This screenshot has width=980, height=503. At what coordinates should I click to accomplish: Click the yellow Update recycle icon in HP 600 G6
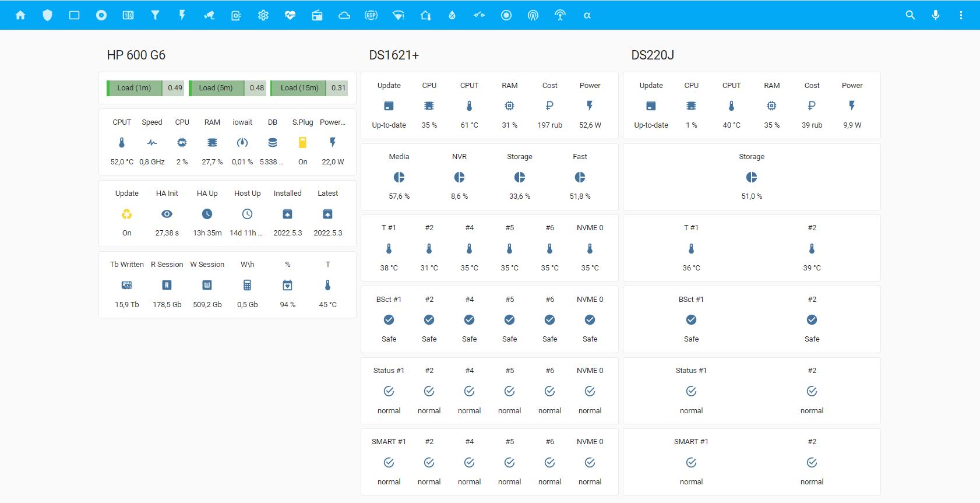point(126,214)
